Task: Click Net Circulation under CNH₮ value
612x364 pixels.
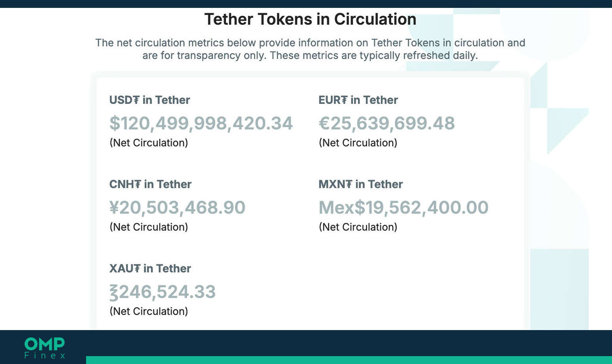Action: (x=149, y=227)
